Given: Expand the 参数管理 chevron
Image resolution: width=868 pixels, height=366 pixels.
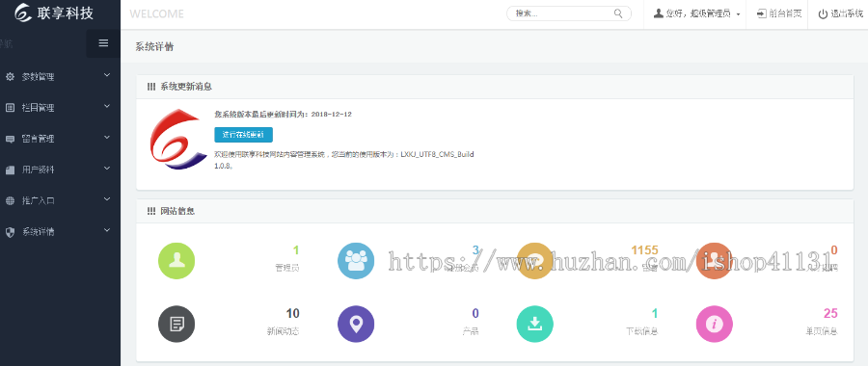Looking at the screenshot, I should 107,75.
